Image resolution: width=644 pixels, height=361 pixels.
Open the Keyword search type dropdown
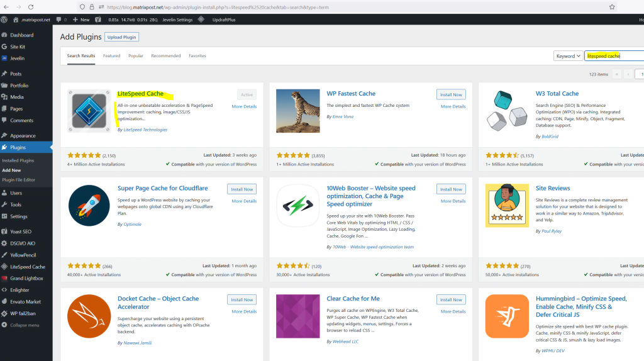coord(568,56)
